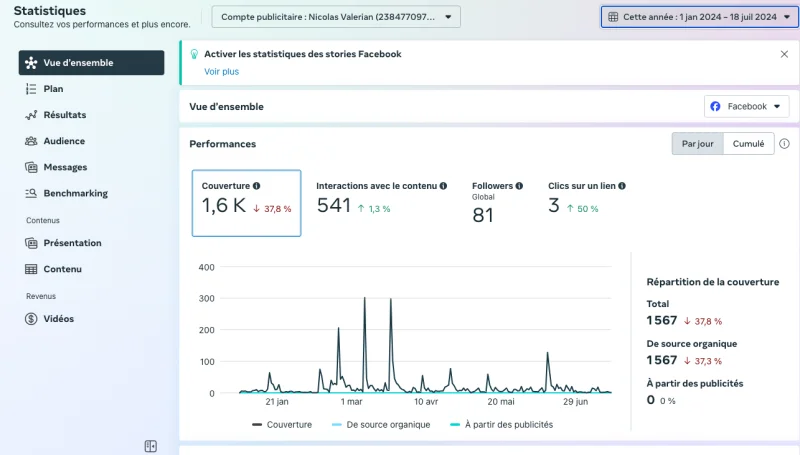Open Audience via its people icon
Viewport: 800px width, 455px height.
[x=32, y=141]
